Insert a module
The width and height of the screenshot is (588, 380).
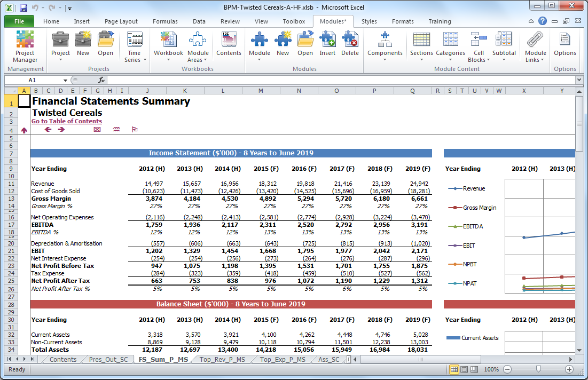point(327,43)
